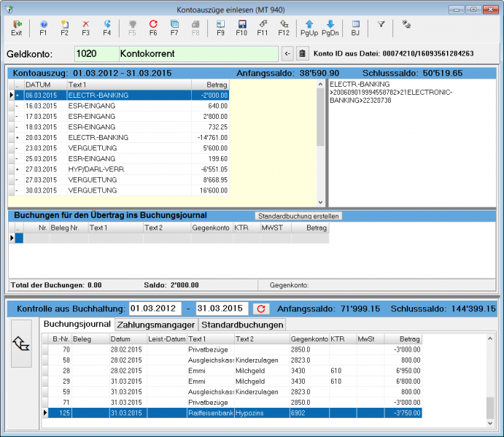This screenshot has height=437, width=504.
Task: Switch to the Buchungsjournal tab
Action: pyautogui.click(x=77, y=324)
